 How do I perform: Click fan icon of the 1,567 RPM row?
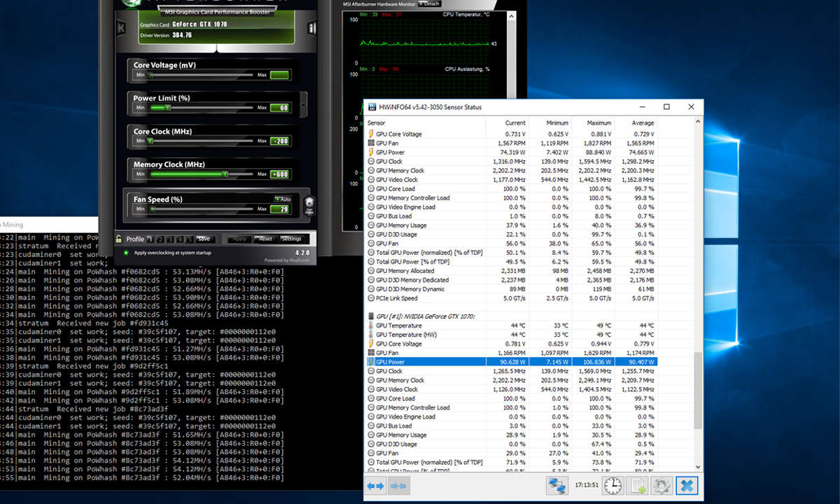tap(371, 143)
